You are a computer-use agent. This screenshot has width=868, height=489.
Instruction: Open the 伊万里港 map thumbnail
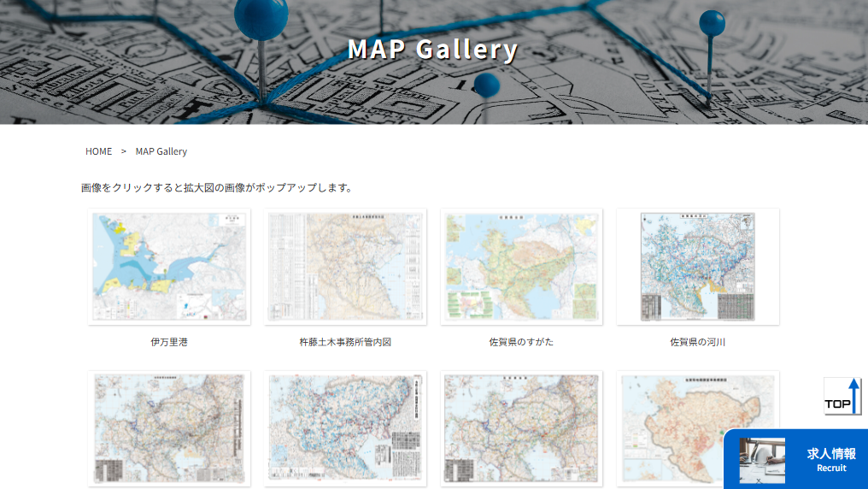(x=169, y=267)
